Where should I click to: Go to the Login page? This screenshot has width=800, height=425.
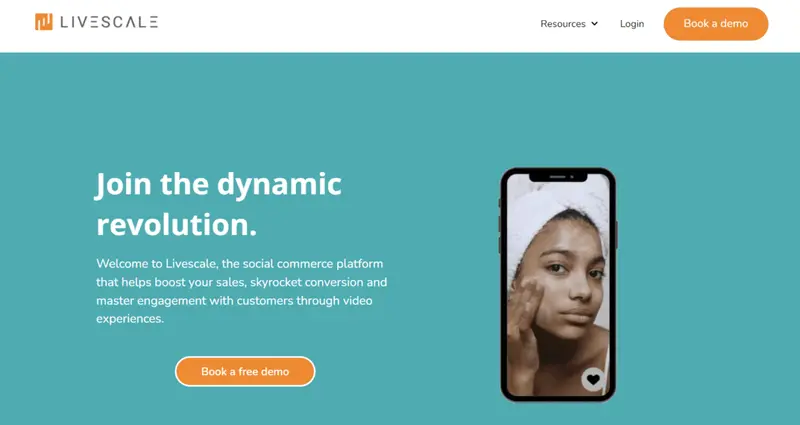pyautogui.click(x=632, y=23)
